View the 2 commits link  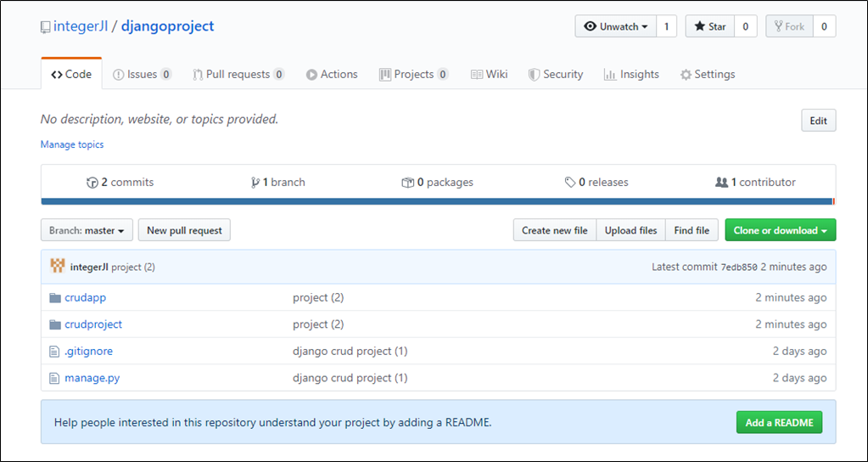pos(120,183)
